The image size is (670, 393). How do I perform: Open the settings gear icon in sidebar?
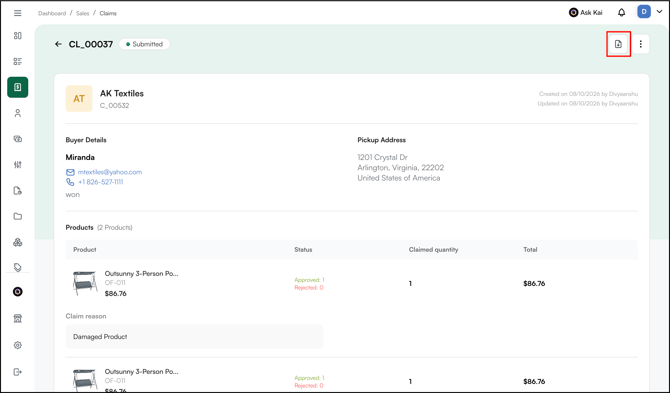(18, 345)
